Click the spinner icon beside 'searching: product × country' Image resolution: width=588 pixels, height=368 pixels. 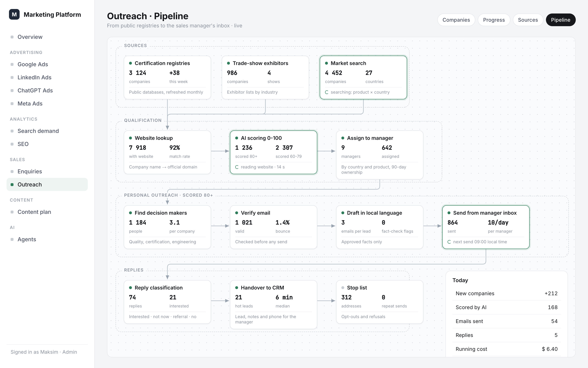(x=326, y=92)
